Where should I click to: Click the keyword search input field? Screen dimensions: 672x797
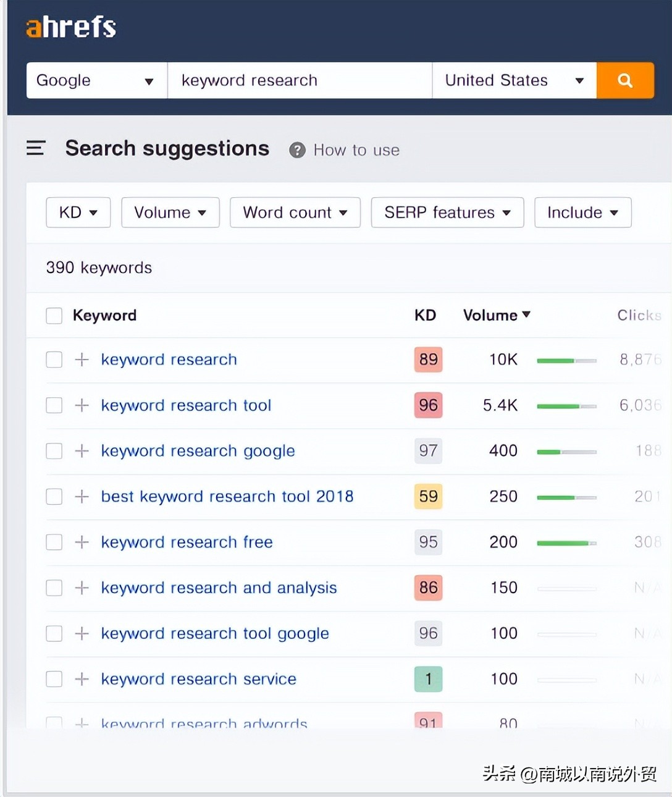[x=300, y=80]
